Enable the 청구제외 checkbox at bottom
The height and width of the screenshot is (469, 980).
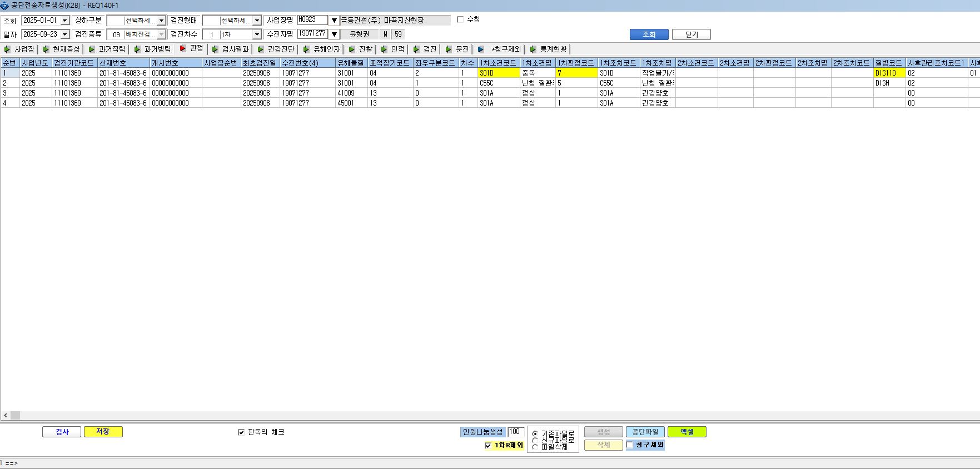pos(630,445)
